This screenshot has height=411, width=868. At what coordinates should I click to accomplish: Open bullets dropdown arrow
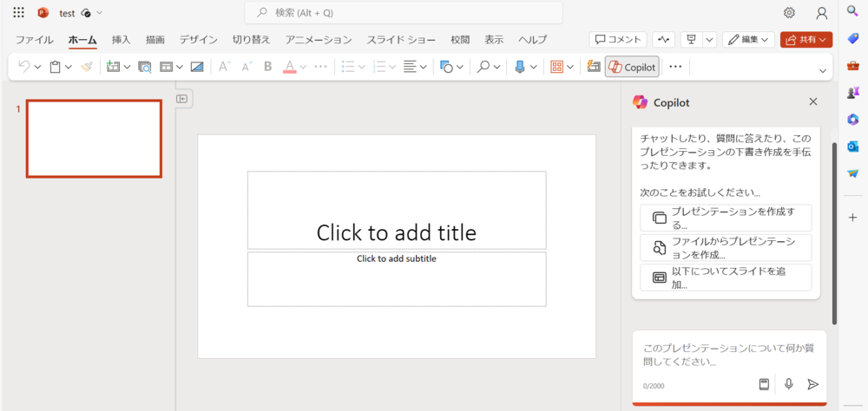coord(361,68)
